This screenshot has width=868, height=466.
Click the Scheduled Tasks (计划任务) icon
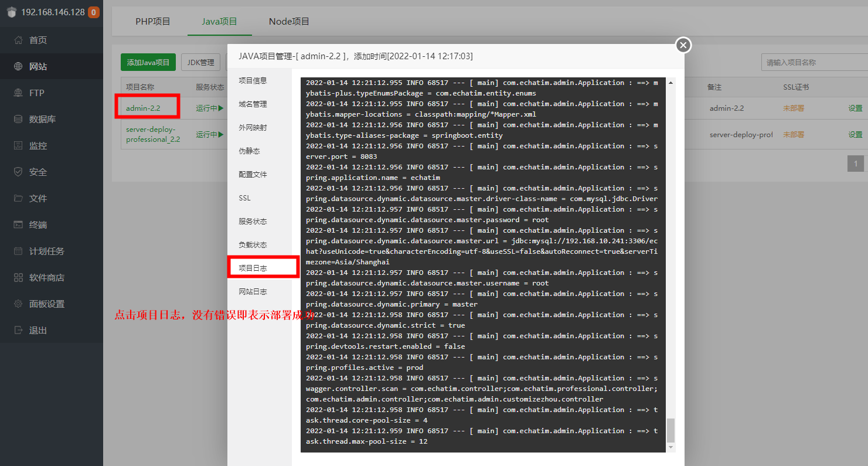[x=18, y=251]
